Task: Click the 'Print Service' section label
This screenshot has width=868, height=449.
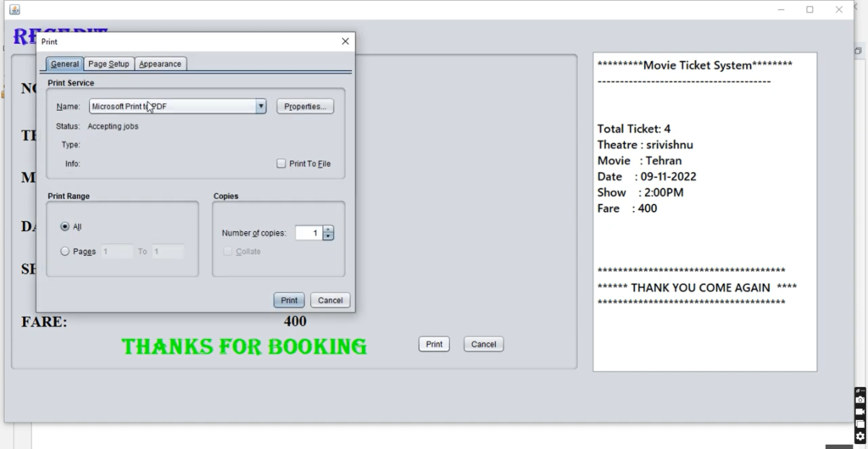Action: click(71, 83)
